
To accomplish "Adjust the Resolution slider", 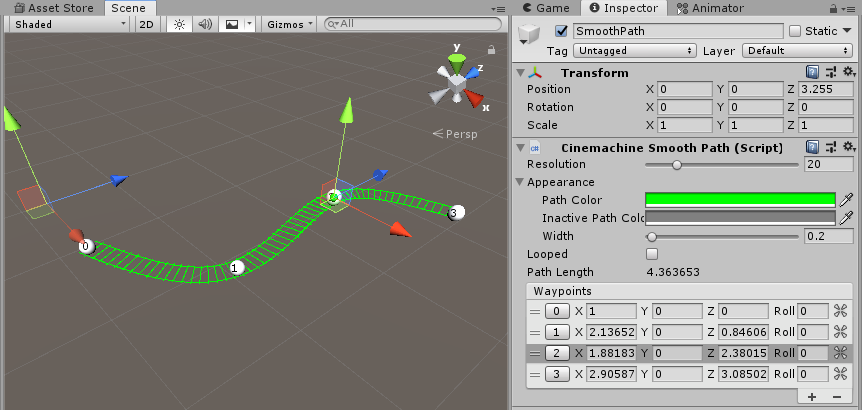I will point(721,164).
